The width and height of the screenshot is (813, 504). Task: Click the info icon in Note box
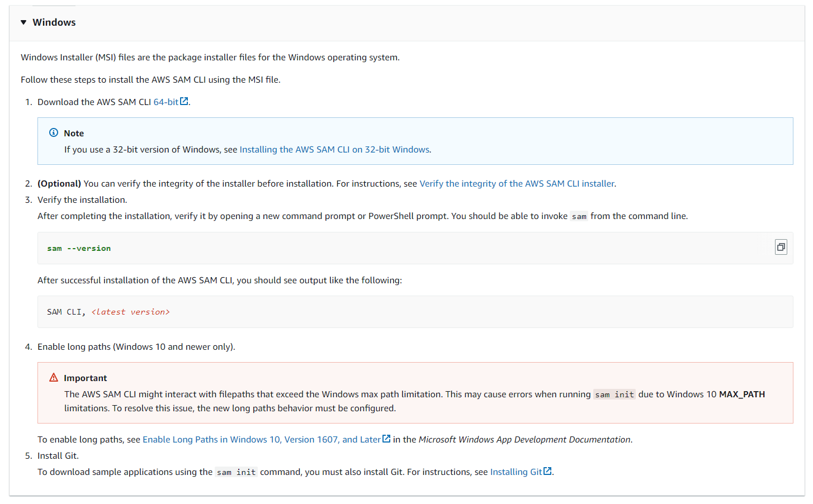pos(54,133)
